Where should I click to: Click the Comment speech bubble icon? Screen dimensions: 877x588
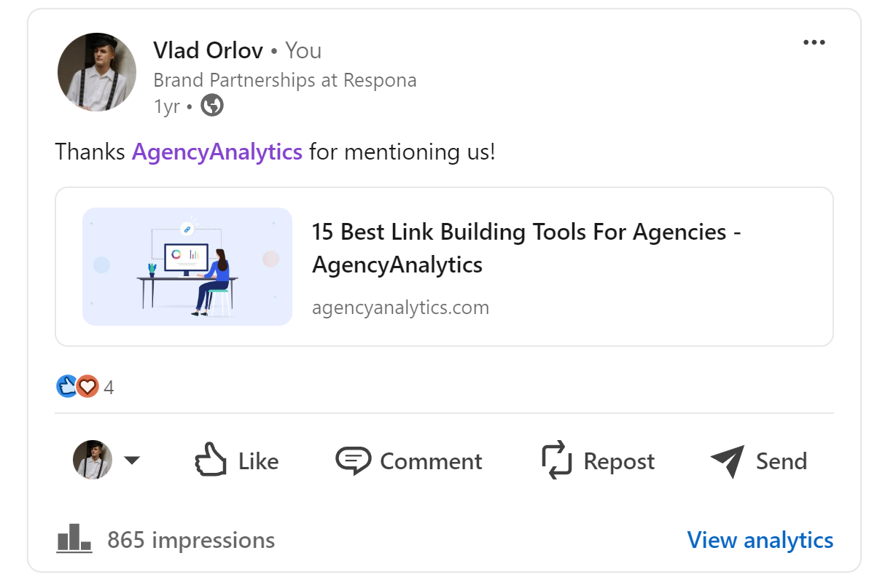(354, 461)
